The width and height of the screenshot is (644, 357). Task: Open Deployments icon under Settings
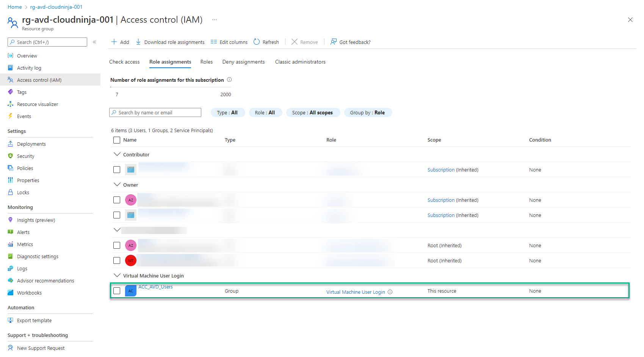click(x=11, y=144)
